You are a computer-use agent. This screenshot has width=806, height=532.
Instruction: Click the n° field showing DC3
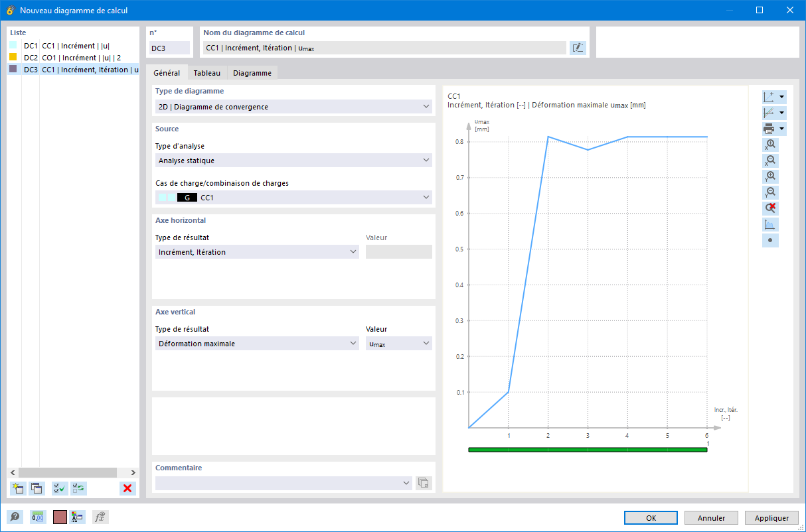pyautogui.click(x=169, y=48)
